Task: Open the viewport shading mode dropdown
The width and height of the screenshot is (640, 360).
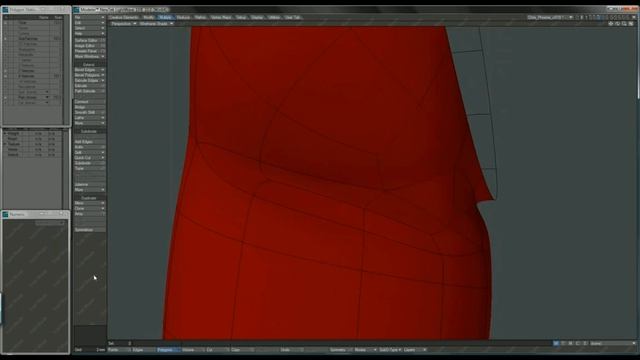Action: click(156, 24)
